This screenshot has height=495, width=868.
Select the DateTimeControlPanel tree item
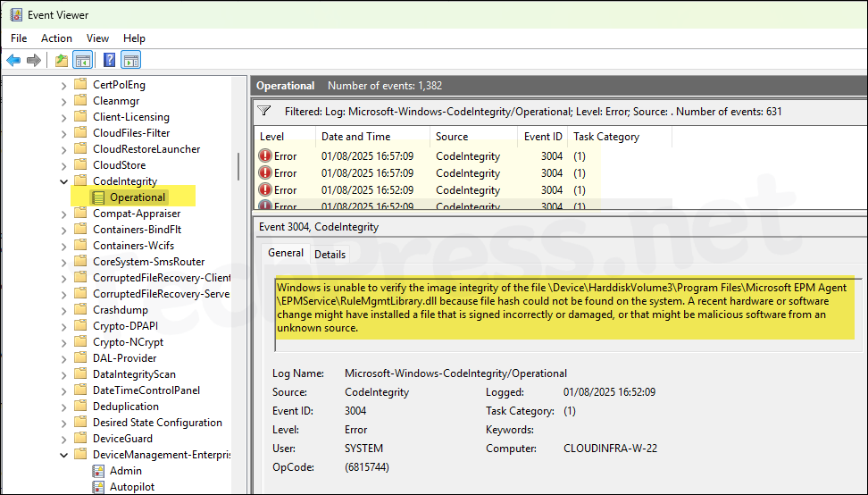click(146, 390)
